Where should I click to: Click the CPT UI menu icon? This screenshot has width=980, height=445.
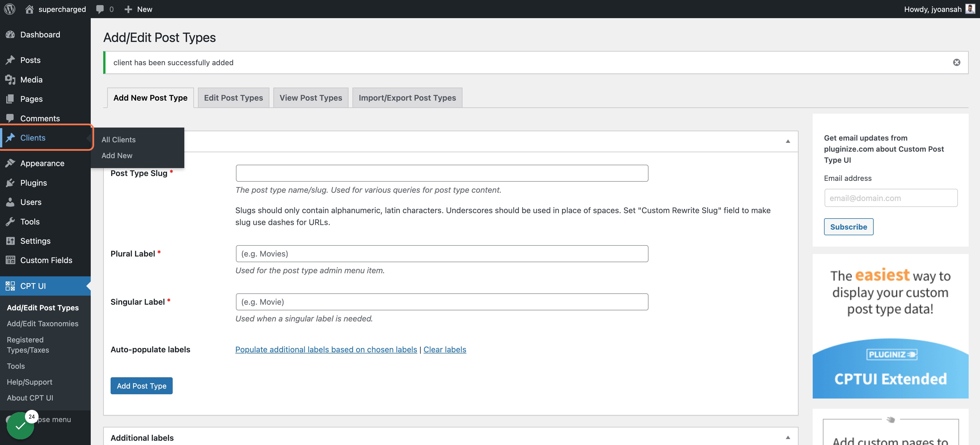coord(10,286)
